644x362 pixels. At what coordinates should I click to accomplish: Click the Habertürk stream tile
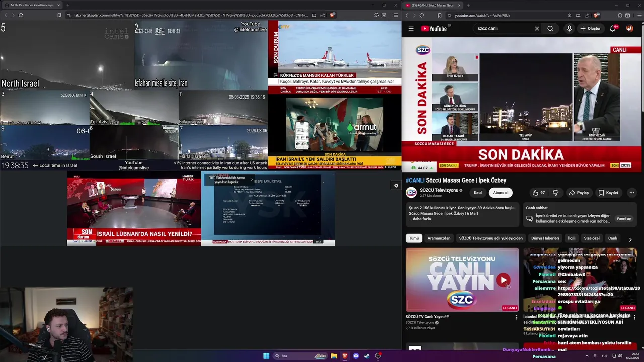click(134, 209)
